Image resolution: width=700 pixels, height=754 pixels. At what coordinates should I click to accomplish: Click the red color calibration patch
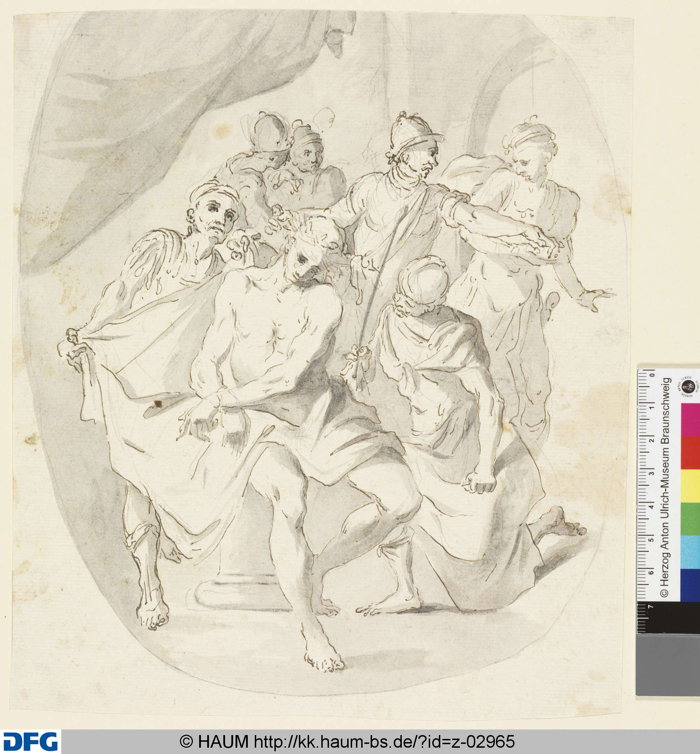click(691, 452)
